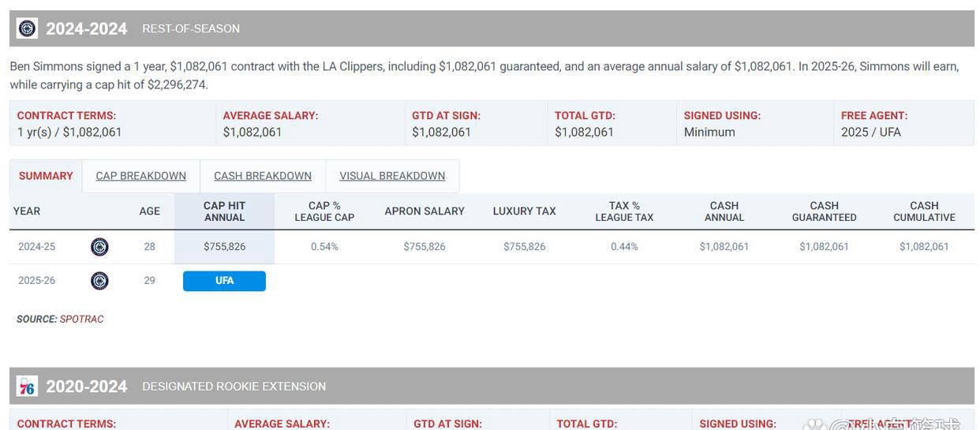Click the Clippers logo in 2024-2024 header
Screen dimensions: 980x430
pos(27,28)
